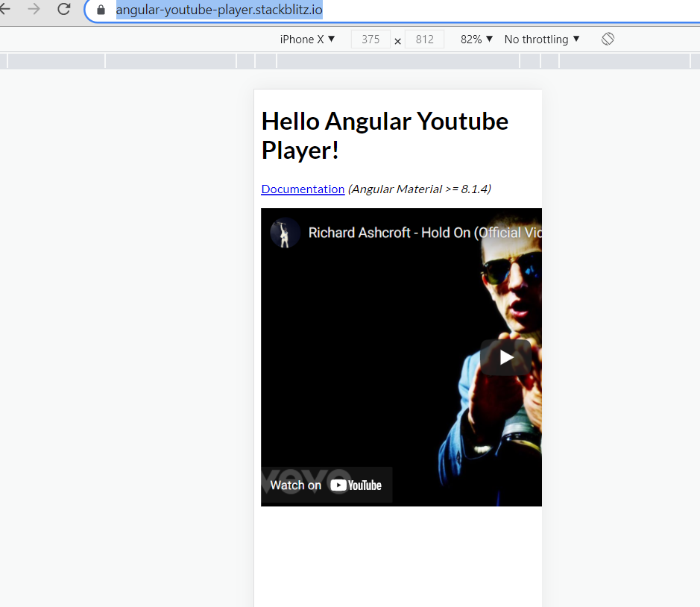This screenshot has height=607, width=700.
Task: Open the iPhone X device selector
Action: pyautogui.click(x=306, y=39)
